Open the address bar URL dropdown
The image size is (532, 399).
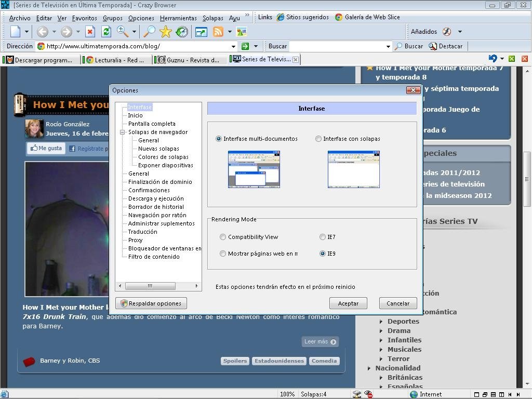coord(233,46)
